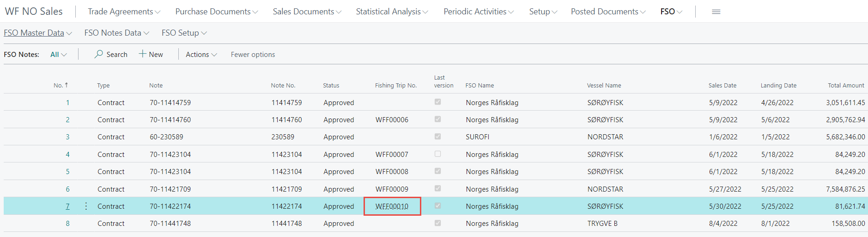Expand the FSO Master Data menu
This screenshot has height=237, width=868.
(x=38, y=33)
